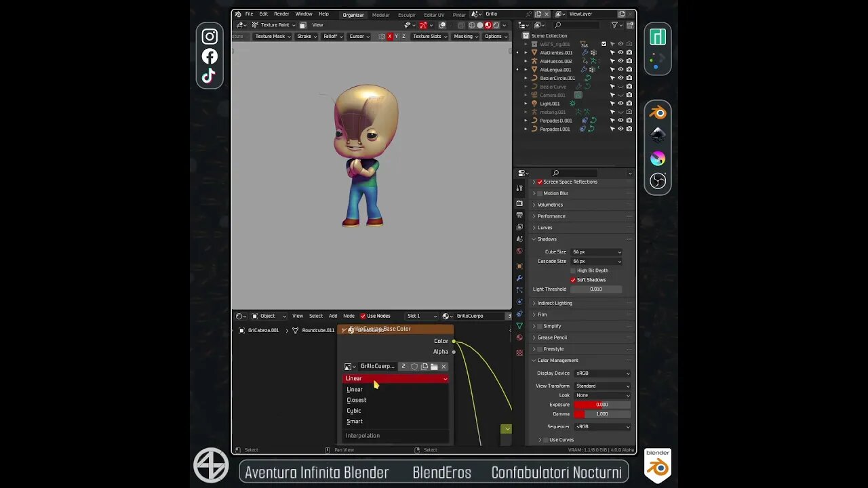Toggle X symmetry axis button

389,37
